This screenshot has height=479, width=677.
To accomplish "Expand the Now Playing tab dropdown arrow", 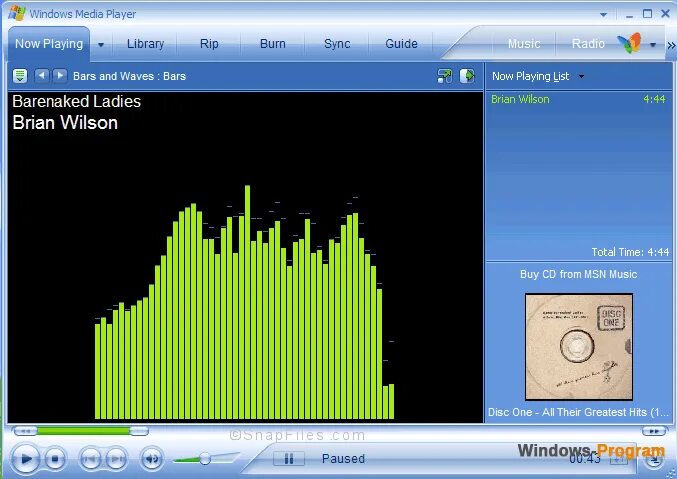I will pos(101,44).
